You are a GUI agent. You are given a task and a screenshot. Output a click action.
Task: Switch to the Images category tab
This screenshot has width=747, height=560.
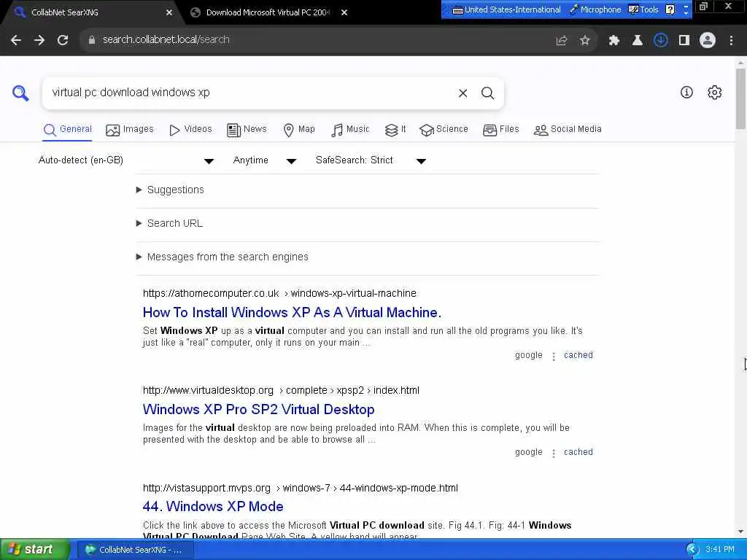pyautogui.click(x=130, y=130)
